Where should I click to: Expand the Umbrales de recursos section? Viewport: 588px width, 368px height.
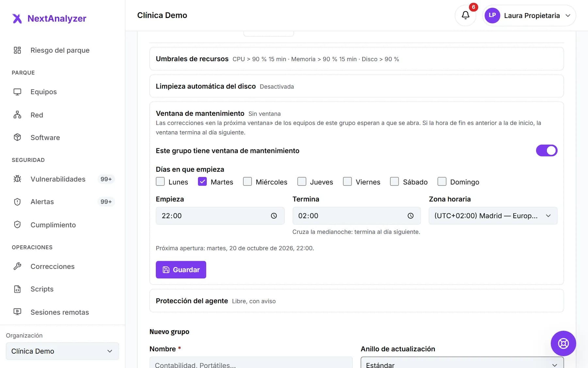pos(356,59)
